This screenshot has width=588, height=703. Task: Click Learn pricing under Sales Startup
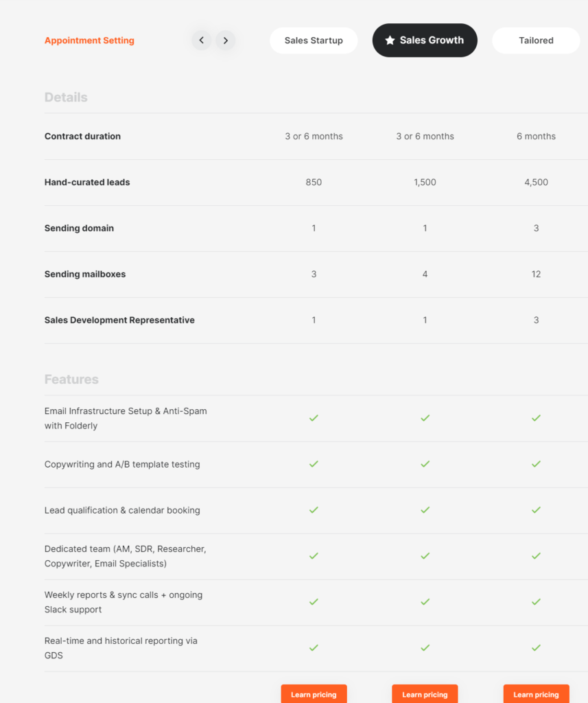[314, 693]
